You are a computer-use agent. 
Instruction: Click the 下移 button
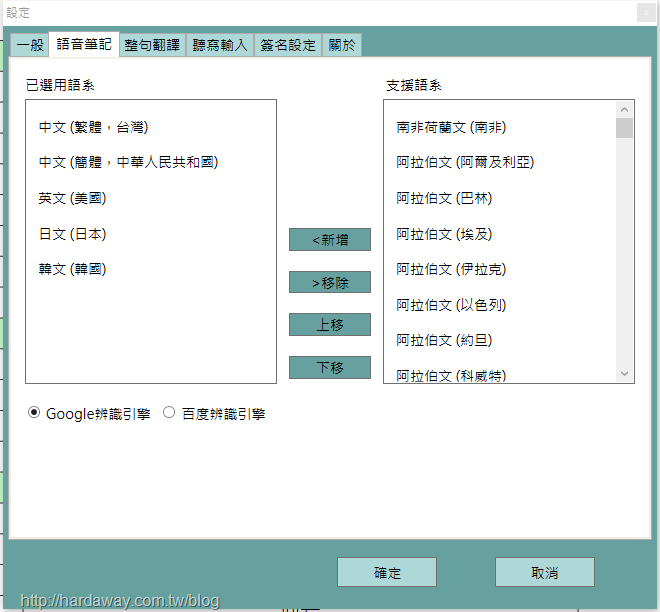(330, 367)
